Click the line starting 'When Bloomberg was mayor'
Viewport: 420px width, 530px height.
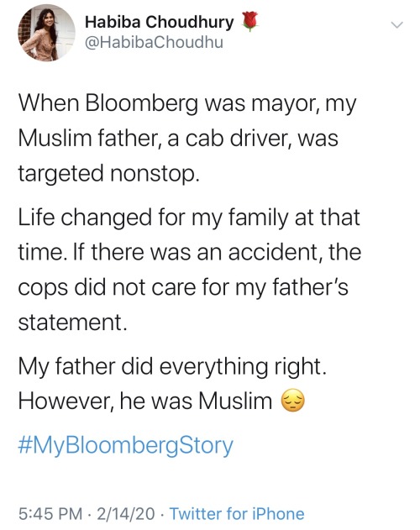click(x=187, y=104)
